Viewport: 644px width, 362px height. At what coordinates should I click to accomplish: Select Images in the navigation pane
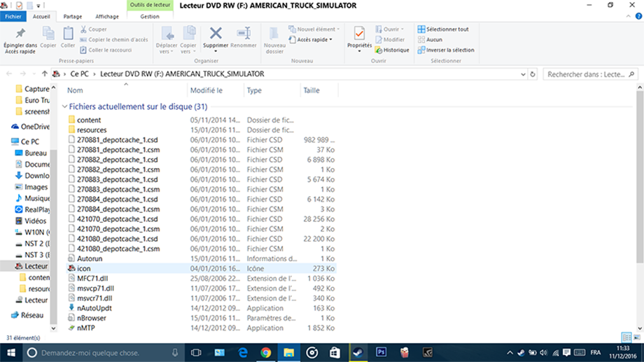tap(31, 187)
